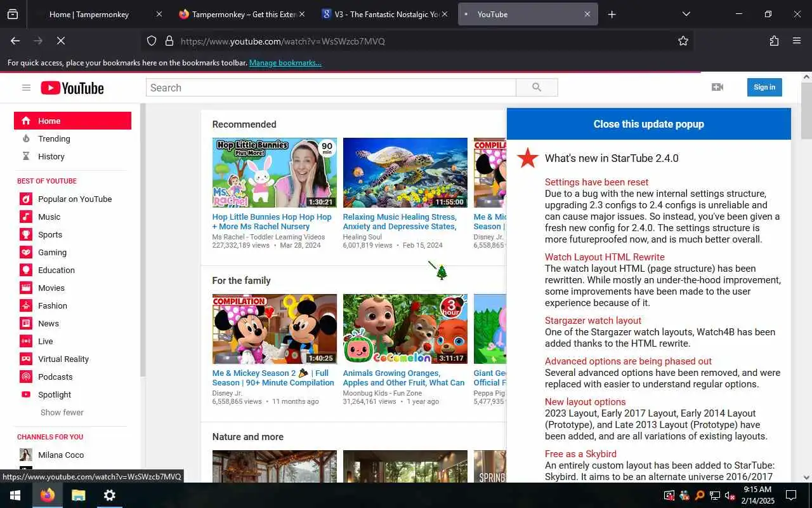This screenshot has width=812, height=508.
Task: Click the Virtual Reality headset icon
Action: (x=26, y=359)
